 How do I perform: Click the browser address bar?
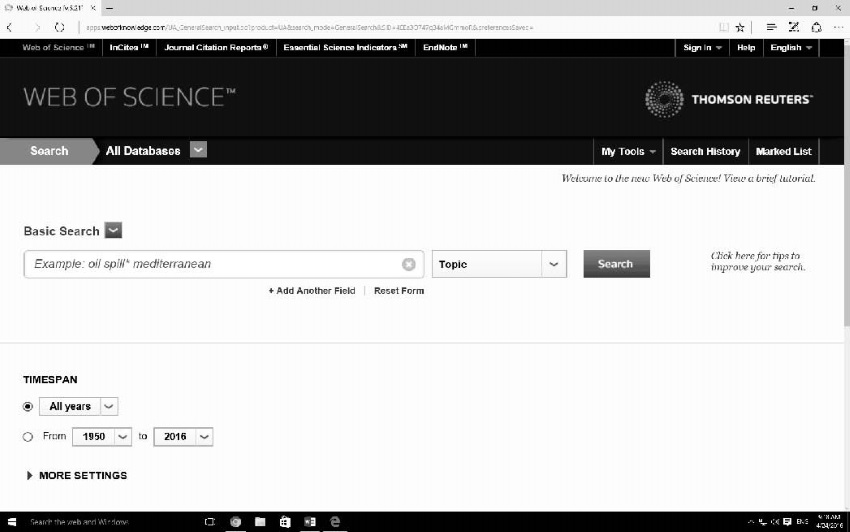pos(396,27)
